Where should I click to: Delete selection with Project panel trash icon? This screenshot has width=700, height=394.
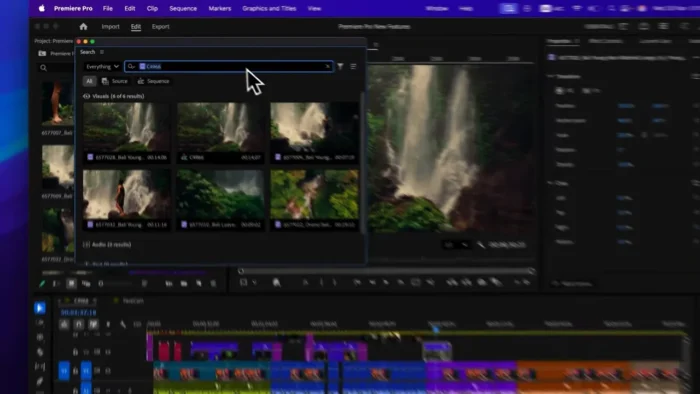click(x=213, y=283)
